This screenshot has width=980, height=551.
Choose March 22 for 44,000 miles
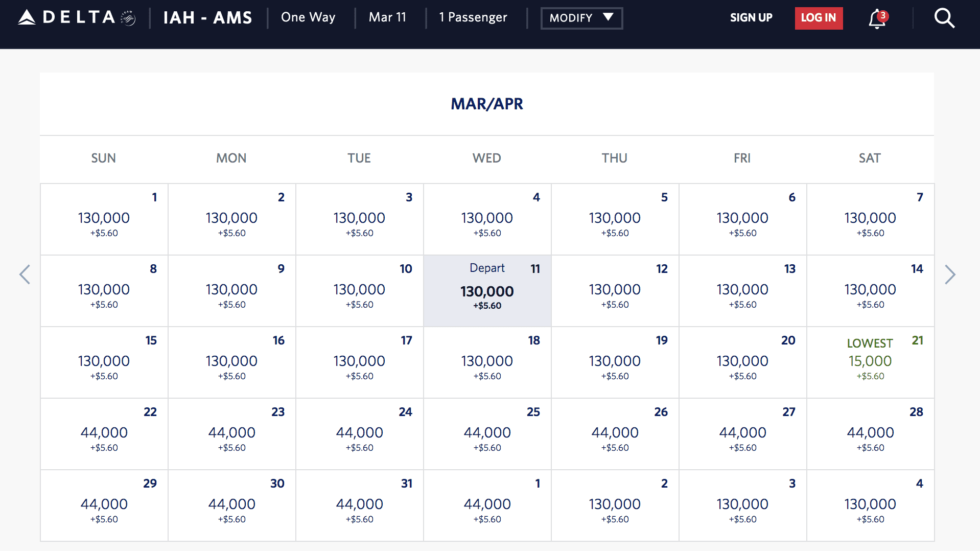[104, 433]
